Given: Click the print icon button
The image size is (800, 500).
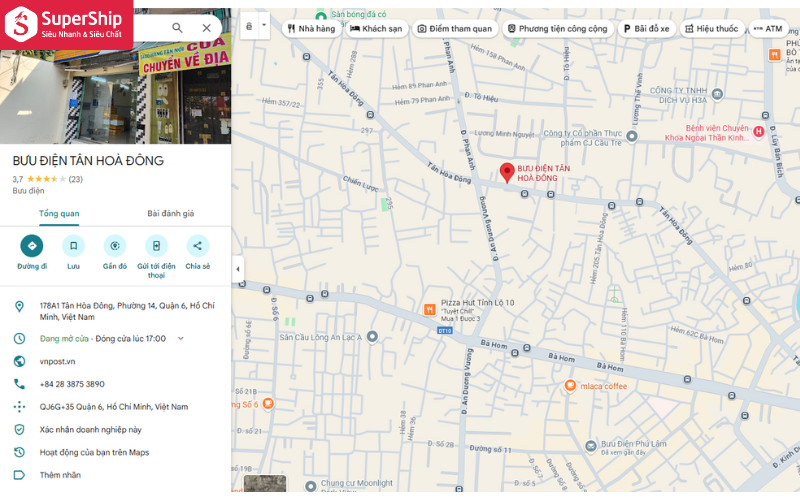Looking at the screenshot, I should 249,26.
